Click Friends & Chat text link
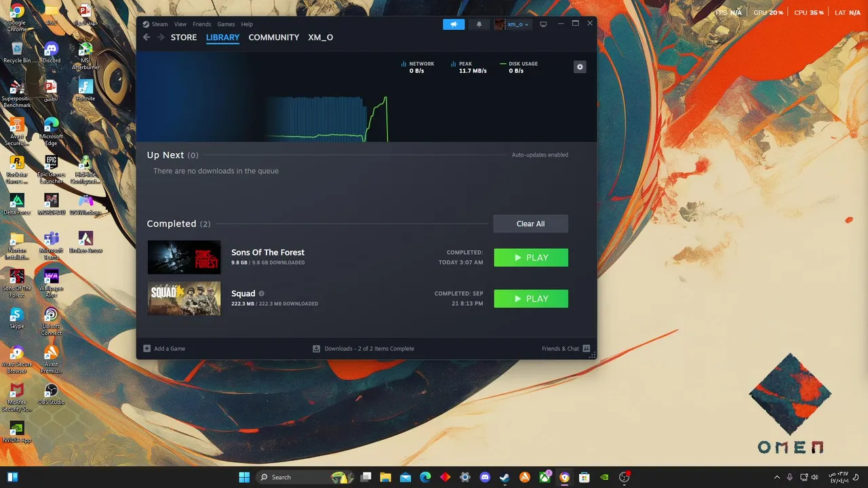The height and width of the screenshot is (488, 868). pos(560,348)
